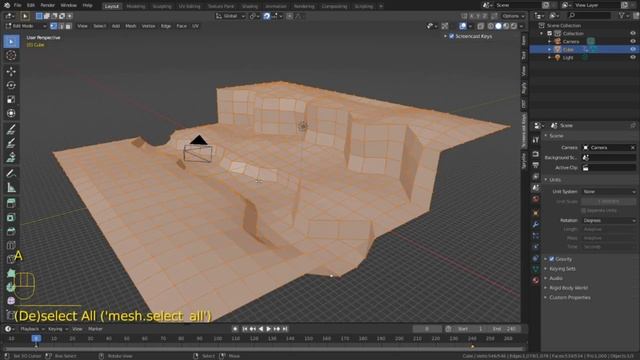Click the Blender logo menu icon

click(x=6, y=5)
